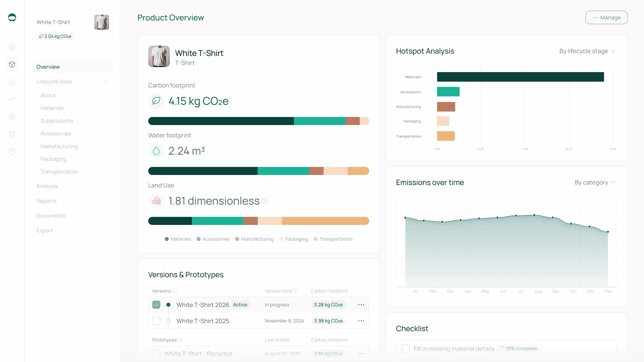The width and height of the screenshot is (644, 362).
Task: Check the White T-Shirt - Recycled prototype checkbox
Action: (x=156, y=354)
